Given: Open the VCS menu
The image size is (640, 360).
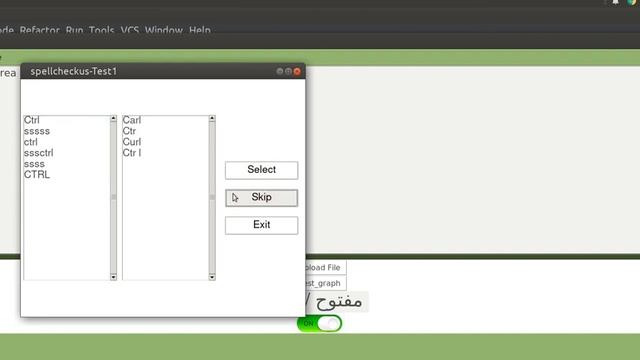Looking at the screenshot, I should click(x=130, y=30).
